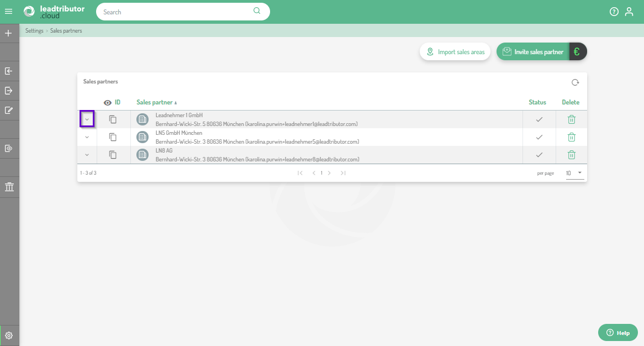
Task: Refresh the Sales partners table
Action: coord(575,82)
